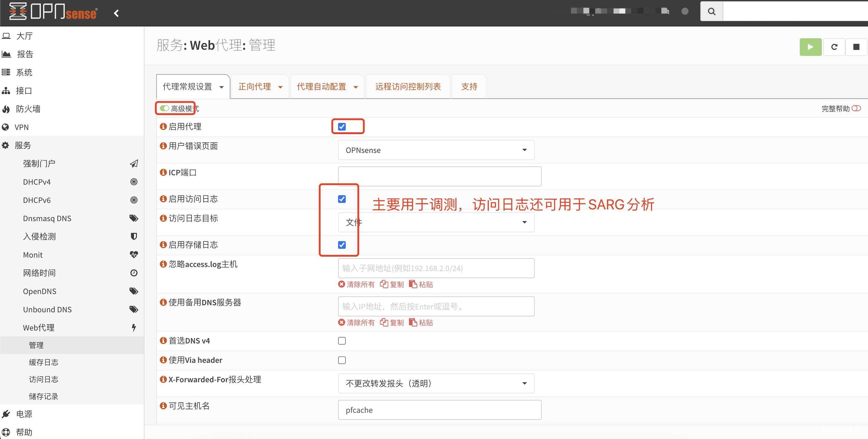
Task: Open the 用户错误页面 OPNsense dropdown
Action: pyautogui.click(x=436, y=150)
